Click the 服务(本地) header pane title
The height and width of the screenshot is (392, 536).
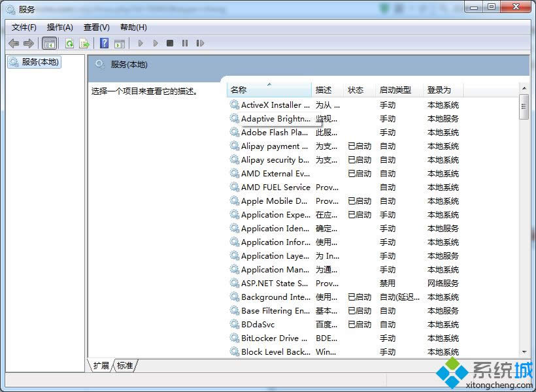tap(129, 65)
